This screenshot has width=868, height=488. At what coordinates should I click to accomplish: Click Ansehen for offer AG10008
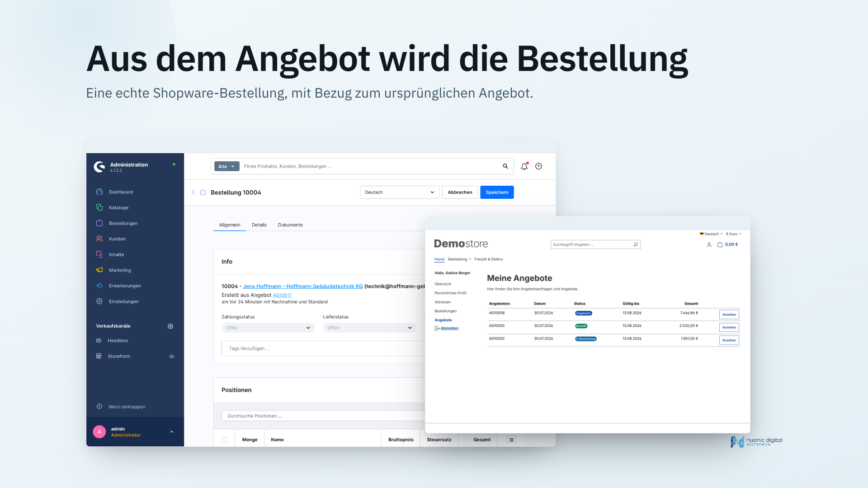pos(729,314)
